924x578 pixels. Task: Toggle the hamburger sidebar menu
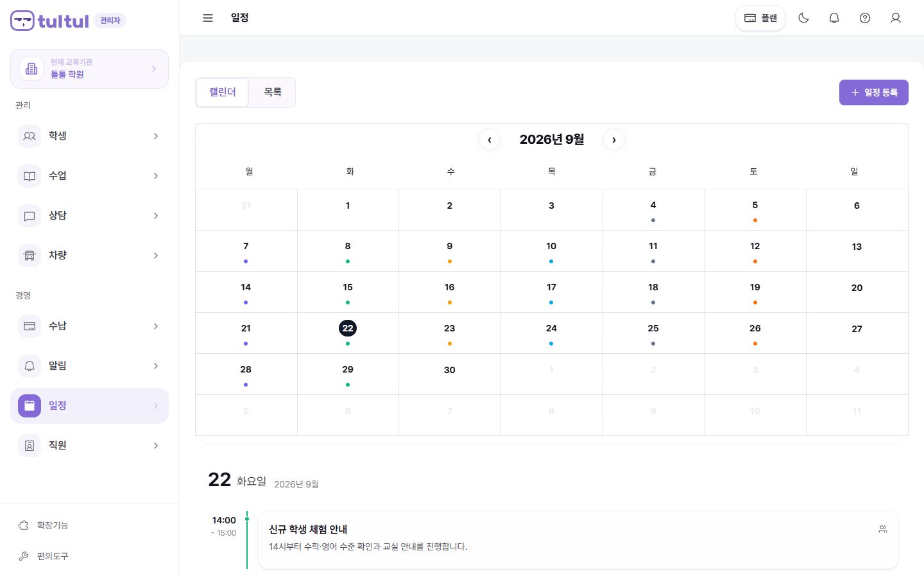208,18
